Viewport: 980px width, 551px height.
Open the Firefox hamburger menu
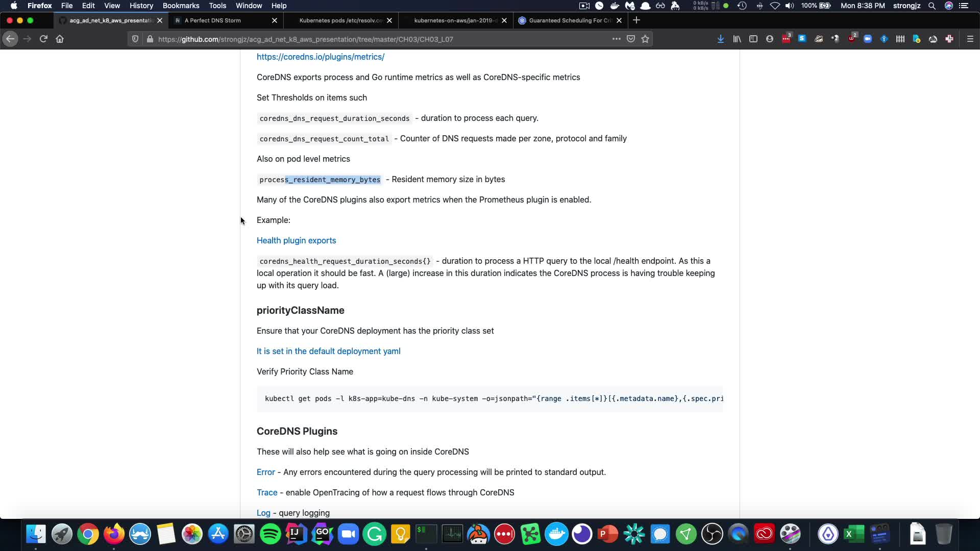pyautogui.click(x=970, y=39)
